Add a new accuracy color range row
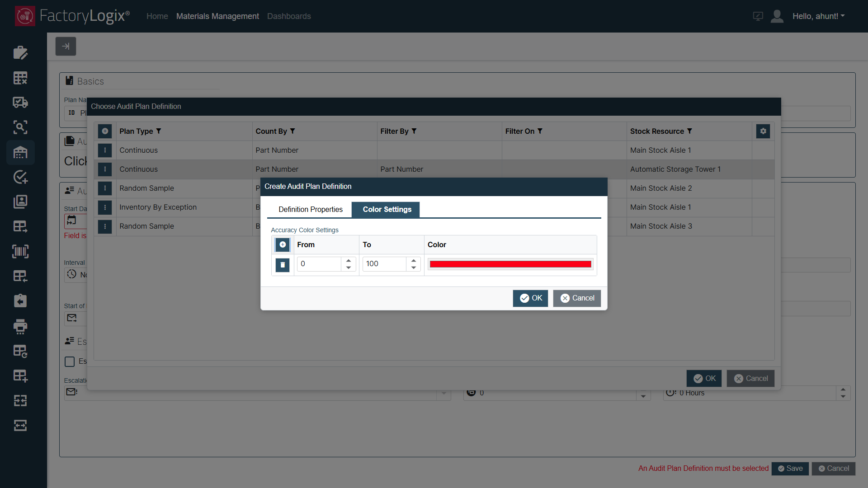This screenshot has height=488, width=868. click(283, 244)
